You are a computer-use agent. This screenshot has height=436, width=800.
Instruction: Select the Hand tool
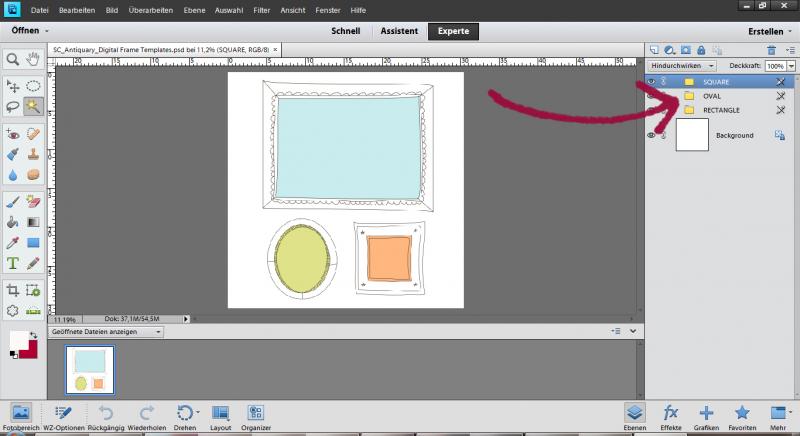33,59
